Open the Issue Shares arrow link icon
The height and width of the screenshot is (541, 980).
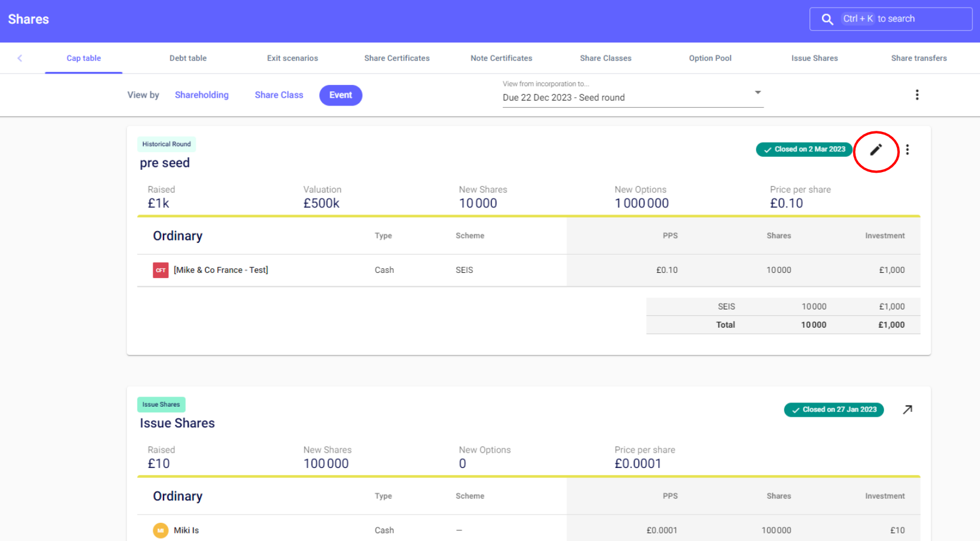tap(907, 410)
